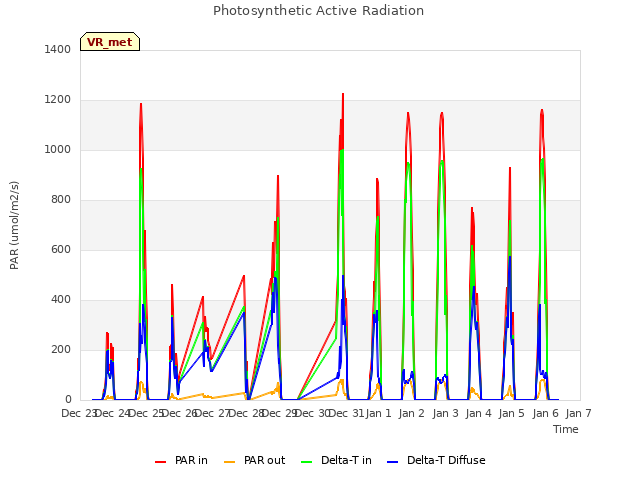Click the 1200 y-axis tick label
640x480 pixels.
coord(58,100)
